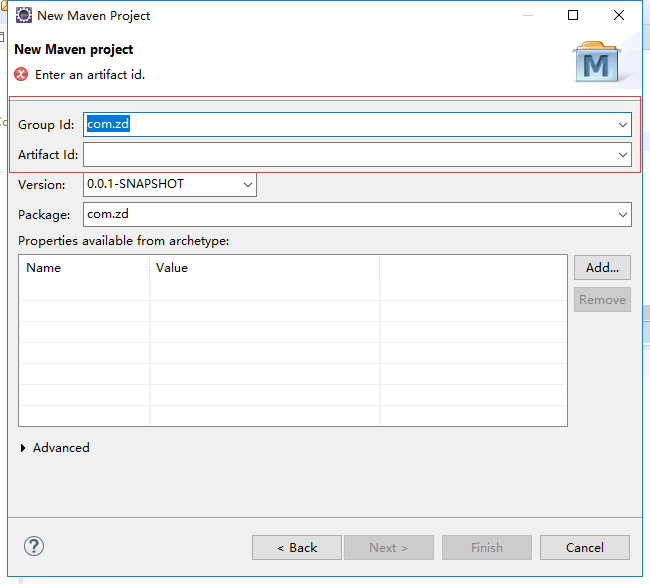
Task: Click the "Version:" label
Action: pyautogui.click(x=41, y=184)
